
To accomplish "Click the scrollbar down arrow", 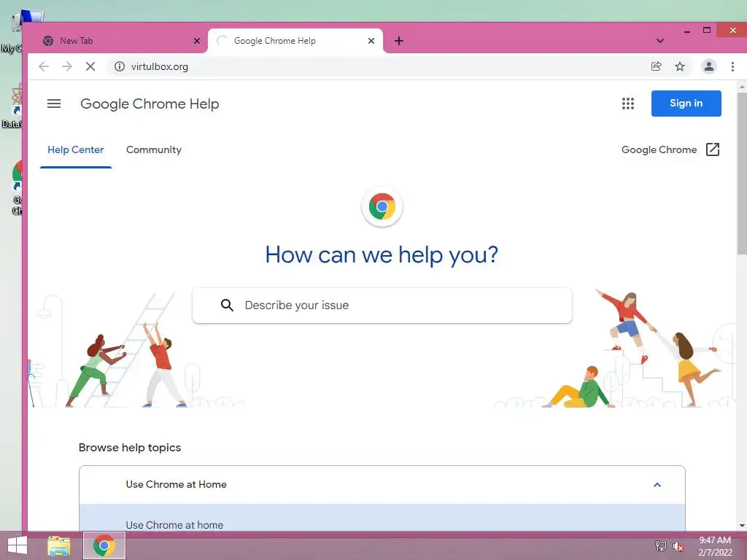I will click(x=742, y=526).
